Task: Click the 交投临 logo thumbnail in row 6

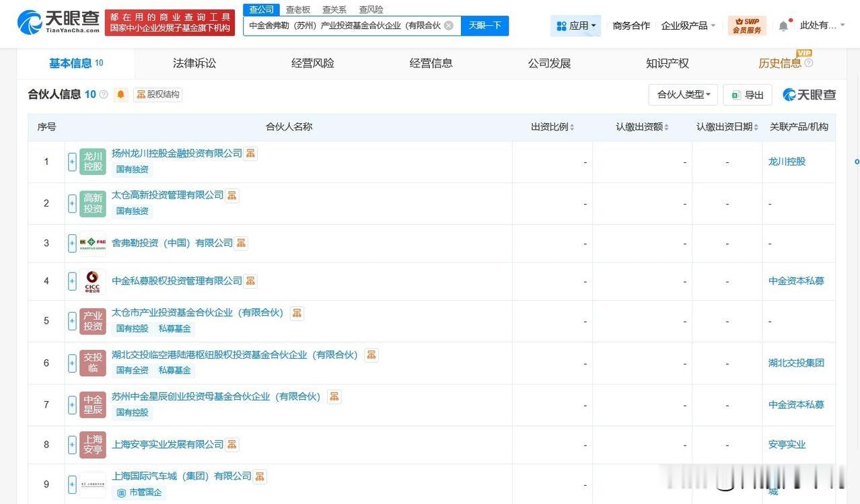Action: (x=93, y=363)
